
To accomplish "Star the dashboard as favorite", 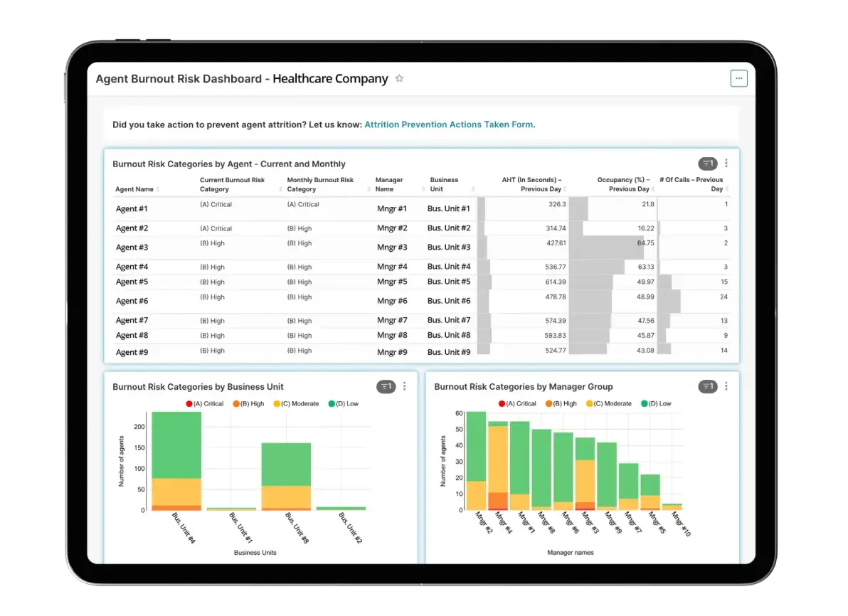I will point(399,78).
